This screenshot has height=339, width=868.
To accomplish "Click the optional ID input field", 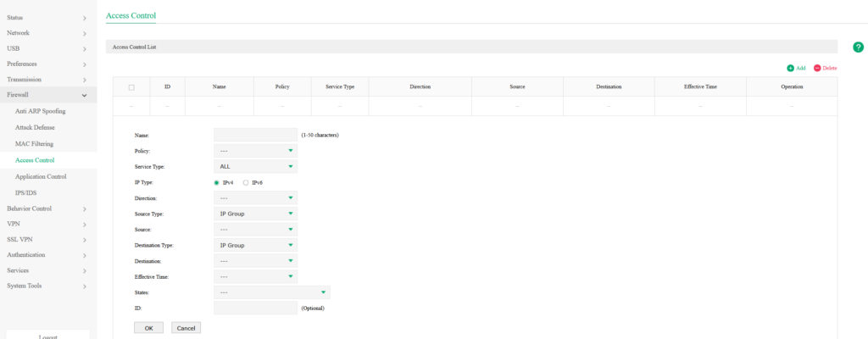I will pos(255,308).
